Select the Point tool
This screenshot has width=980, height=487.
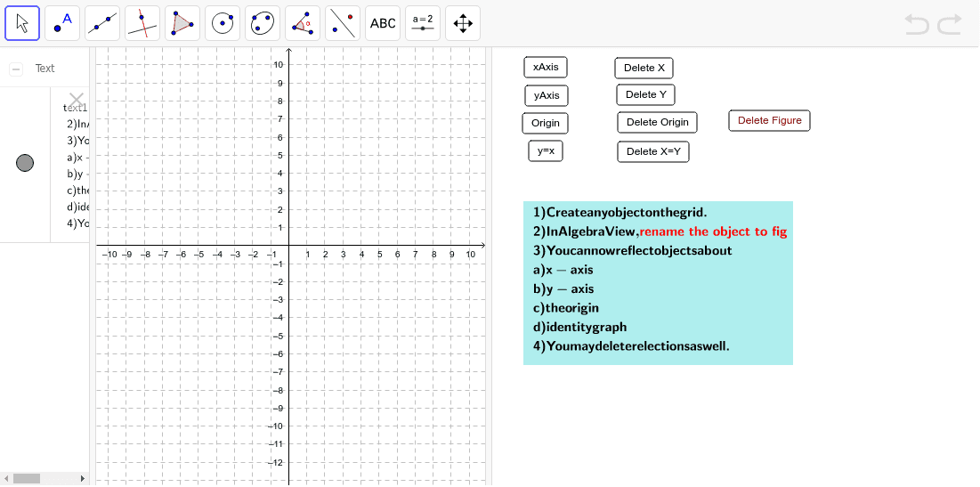click(x=62, y=23)
